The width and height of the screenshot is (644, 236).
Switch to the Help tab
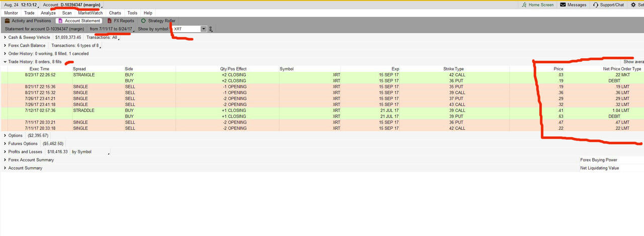(148, 13)
